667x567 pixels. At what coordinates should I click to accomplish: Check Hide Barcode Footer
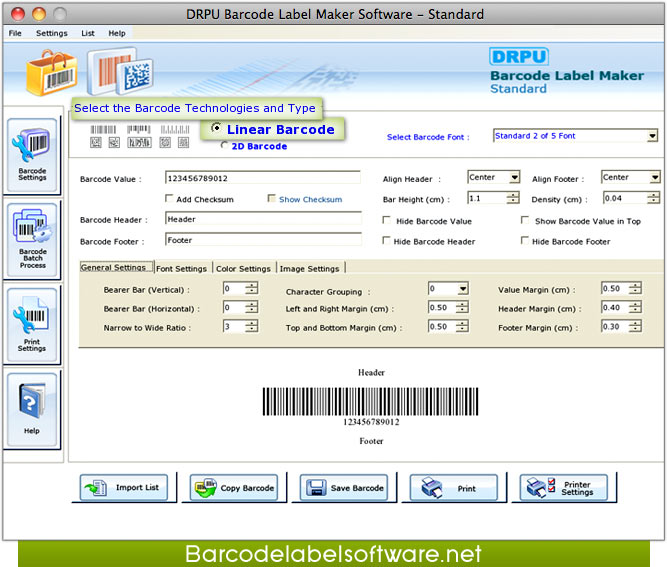point(525,241)
